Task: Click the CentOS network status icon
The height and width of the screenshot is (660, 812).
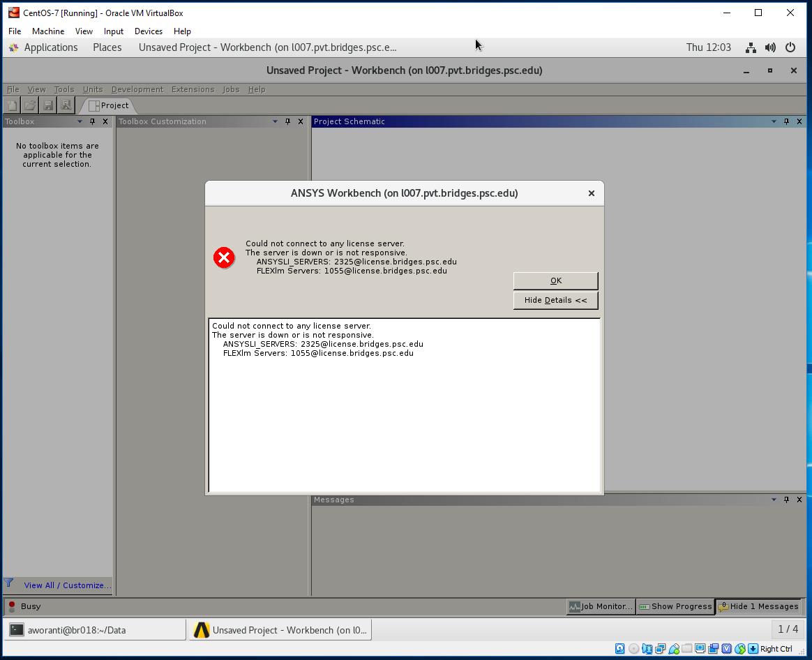Action: pyautogui.click(x=751, y=47)
